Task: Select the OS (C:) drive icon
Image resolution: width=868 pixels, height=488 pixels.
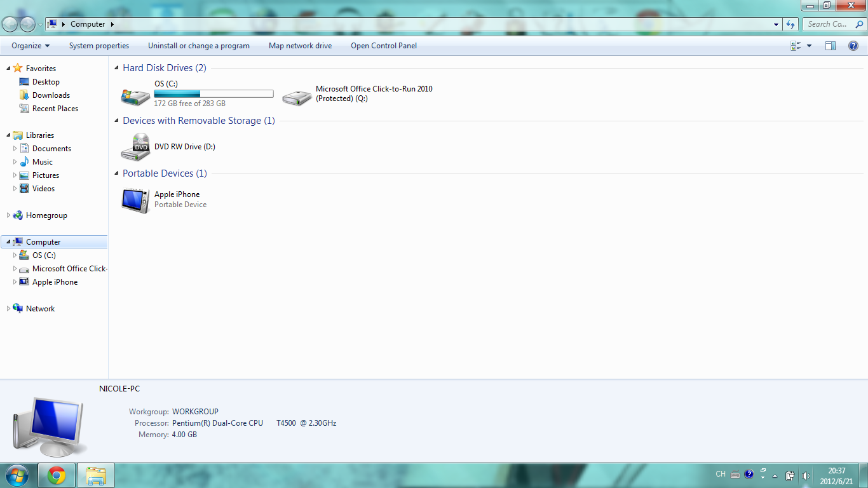Action: pyautogui.click(x=135, y=97)
